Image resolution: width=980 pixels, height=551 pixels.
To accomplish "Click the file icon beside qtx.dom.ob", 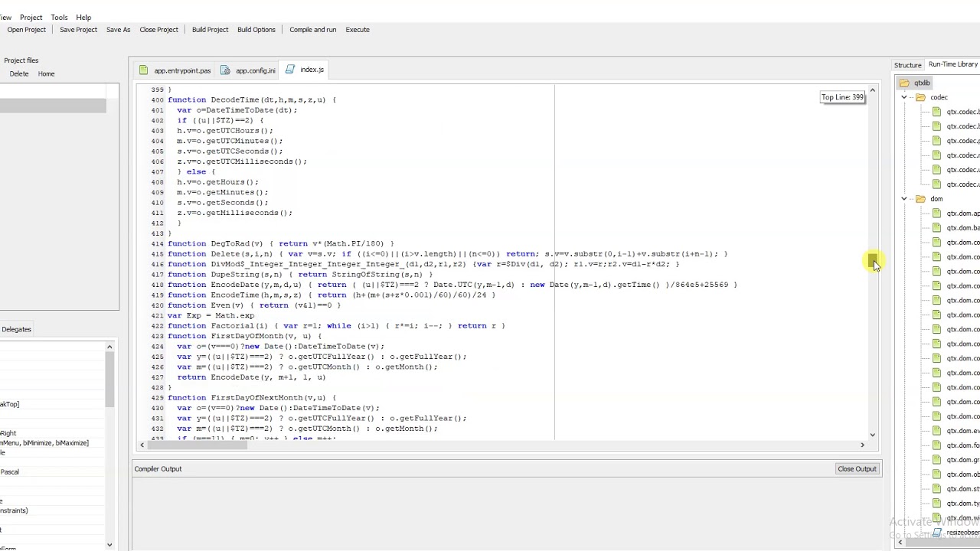I will click(x=936, y=474).
